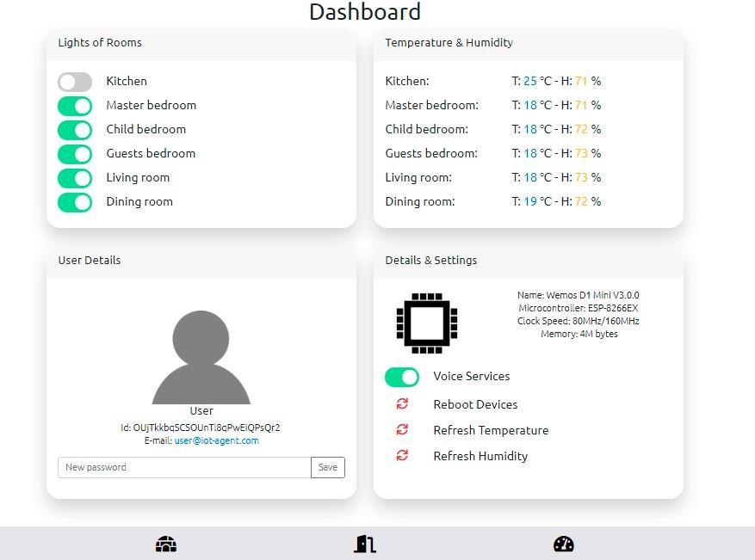The width and height of the screenshot is (755, 560).
Task: Click the Living room: temperature row
Action: tap(493, 177)
